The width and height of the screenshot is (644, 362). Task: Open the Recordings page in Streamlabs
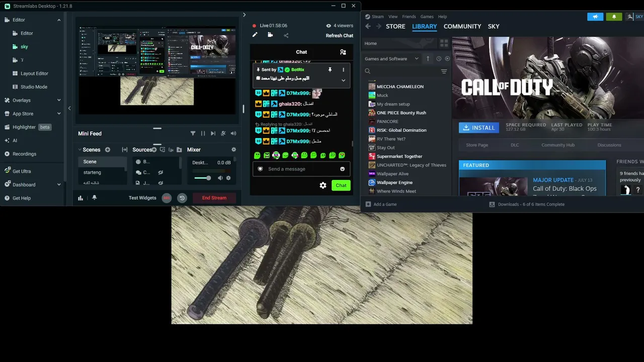point(24,154)
